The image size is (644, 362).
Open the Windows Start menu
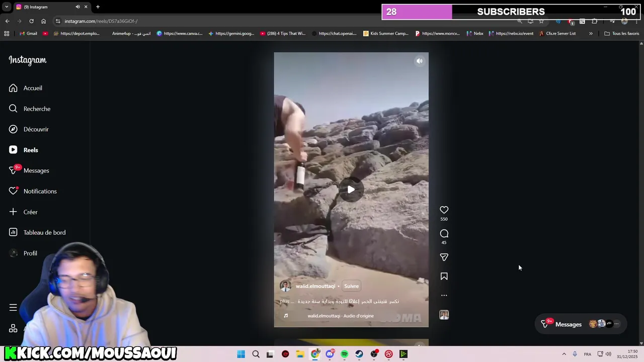[241, 354]
